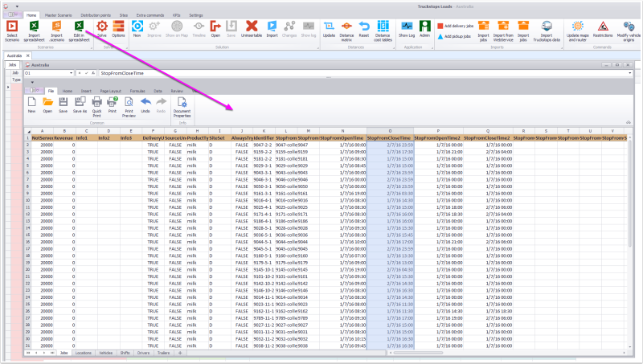The image size is (643, 364).
Task: Expand the Name Box dropdown
Action: coord(71,73)
